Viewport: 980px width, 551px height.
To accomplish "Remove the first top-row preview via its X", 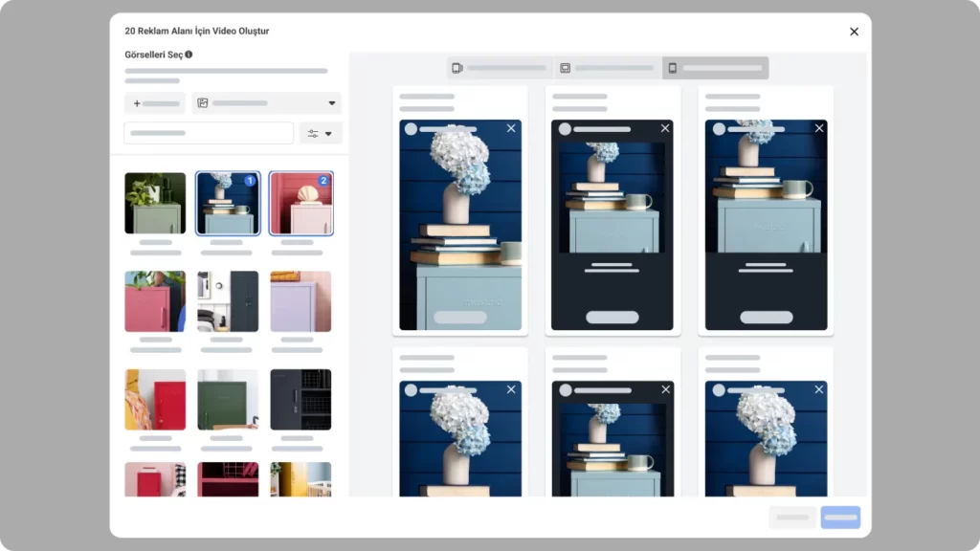I will pyautogui.click(x=511, y=128).
